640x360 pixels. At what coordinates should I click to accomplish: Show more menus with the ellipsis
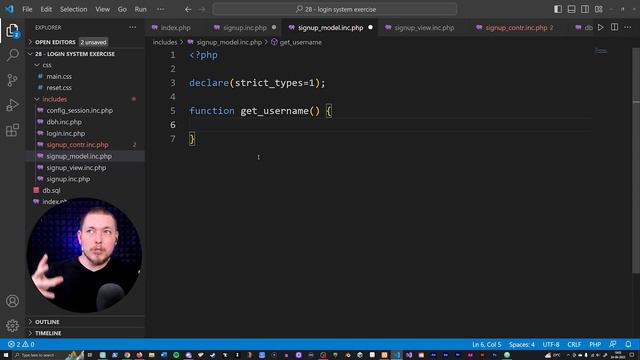coord(161,9)
